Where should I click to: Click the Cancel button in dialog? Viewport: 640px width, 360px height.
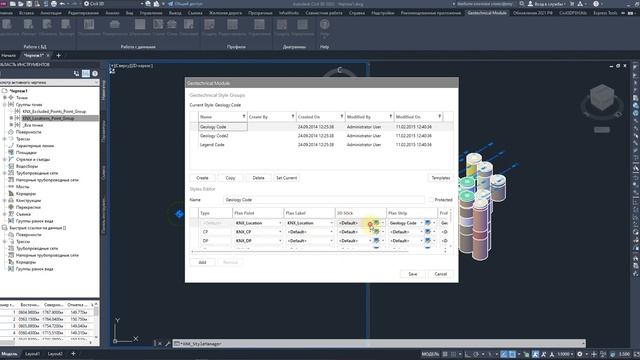440,274
